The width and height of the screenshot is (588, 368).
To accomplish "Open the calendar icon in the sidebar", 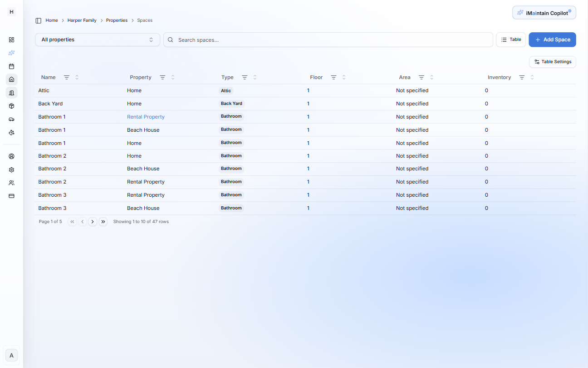I will (x=11, y=66).
